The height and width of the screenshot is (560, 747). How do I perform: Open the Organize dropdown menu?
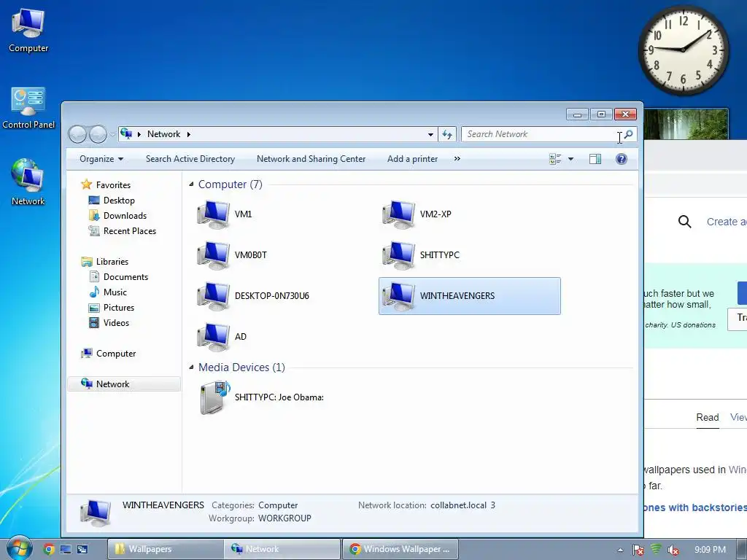pyautogui.click(x=101, y=159)
